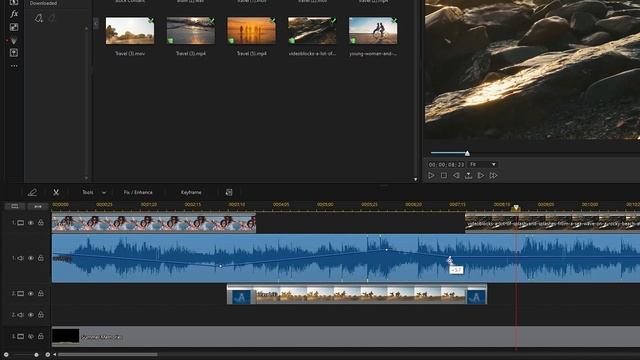Image resolution: width=640 pixels, height=360 pixels.
Task: Lock video track 1
Action: [41, 223]
